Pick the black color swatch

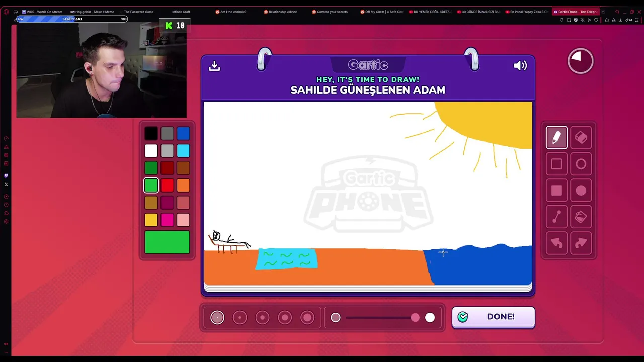pyautogui.click(x=151, y=133)
